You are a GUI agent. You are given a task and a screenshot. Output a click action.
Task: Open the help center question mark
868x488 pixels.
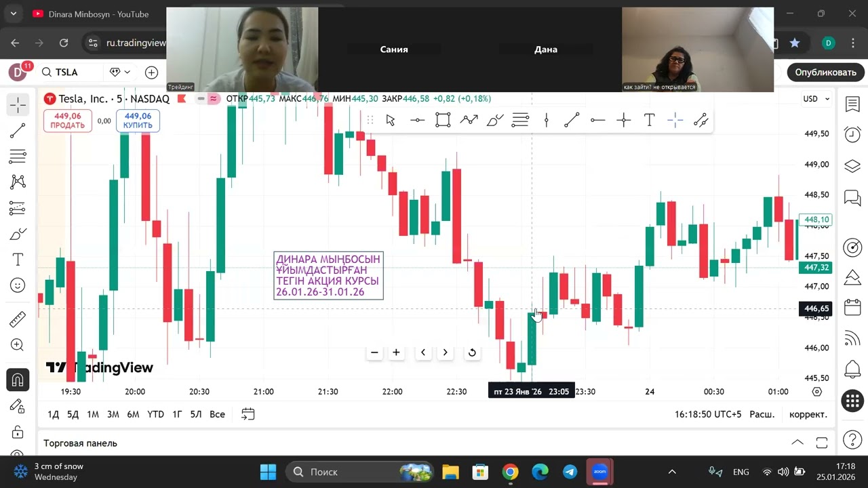pyautogui.click(x=852, y=439)
